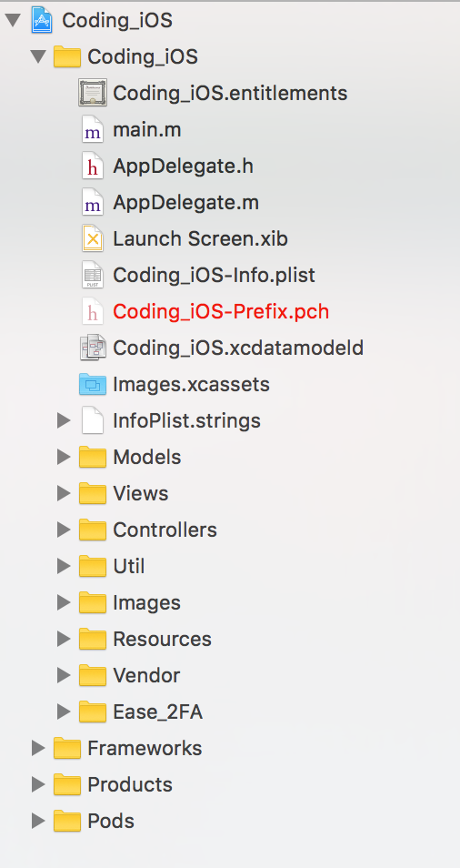Expand InfoPlist.strings localizations
The height and width of the screenshot is (868, 460).
point(65,420)
